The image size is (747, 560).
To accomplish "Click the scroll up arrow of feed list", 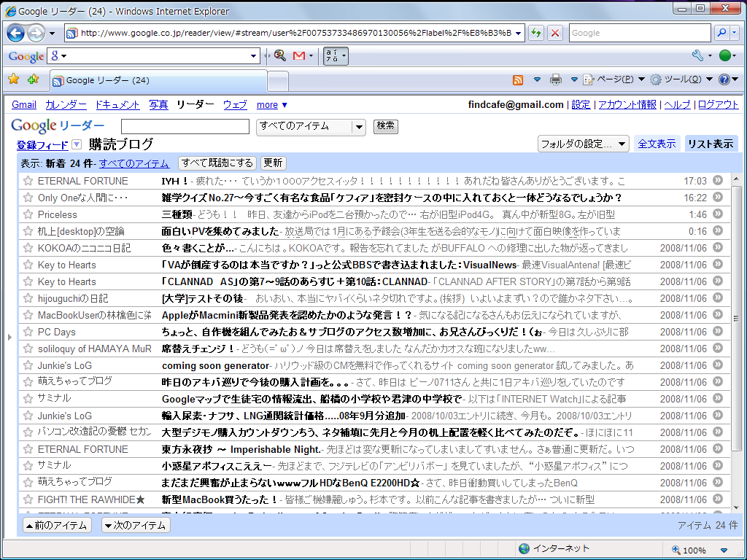I will pyautogui.click(x=735, y=179).
